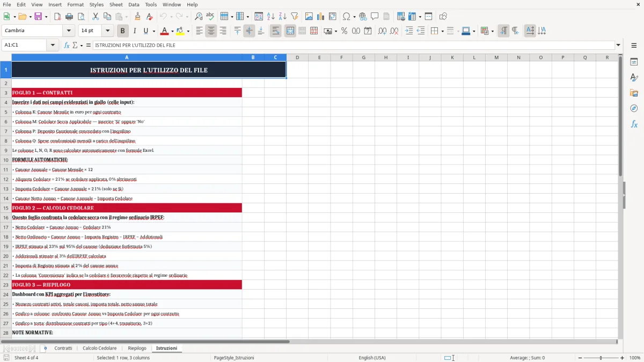This screenshot has width=644, height=362.
Task: Toggle Center Vertically alignment
Action: pyautogui.click(x=249, y=31)
